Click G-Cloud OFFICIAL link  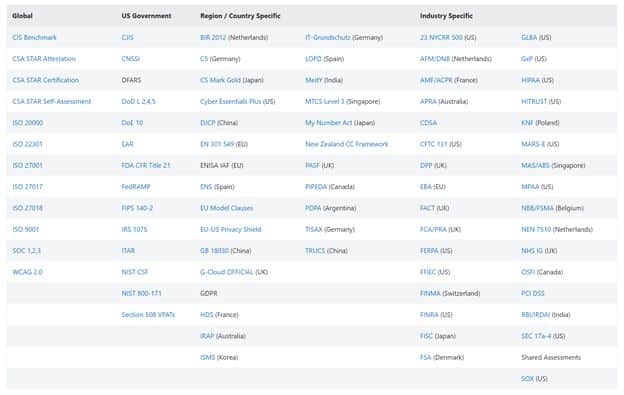[x=227, y=272]
